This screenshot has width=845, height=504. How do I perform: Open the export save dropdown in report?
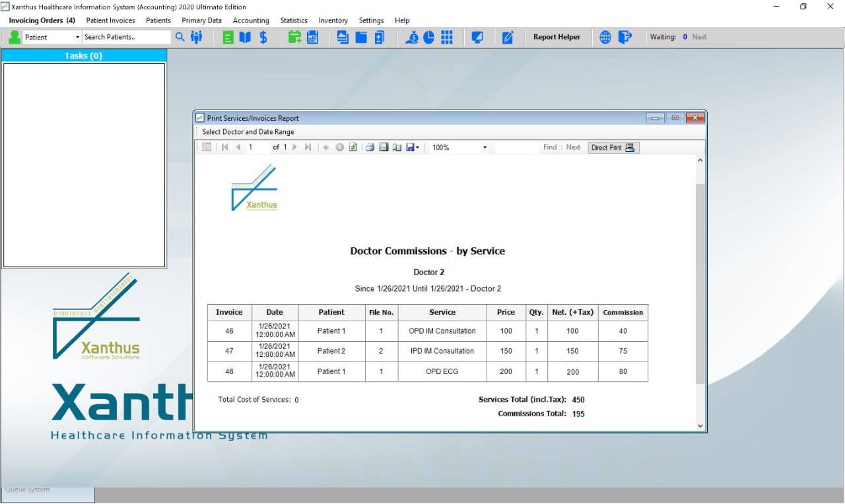click(x=413, y=147)
